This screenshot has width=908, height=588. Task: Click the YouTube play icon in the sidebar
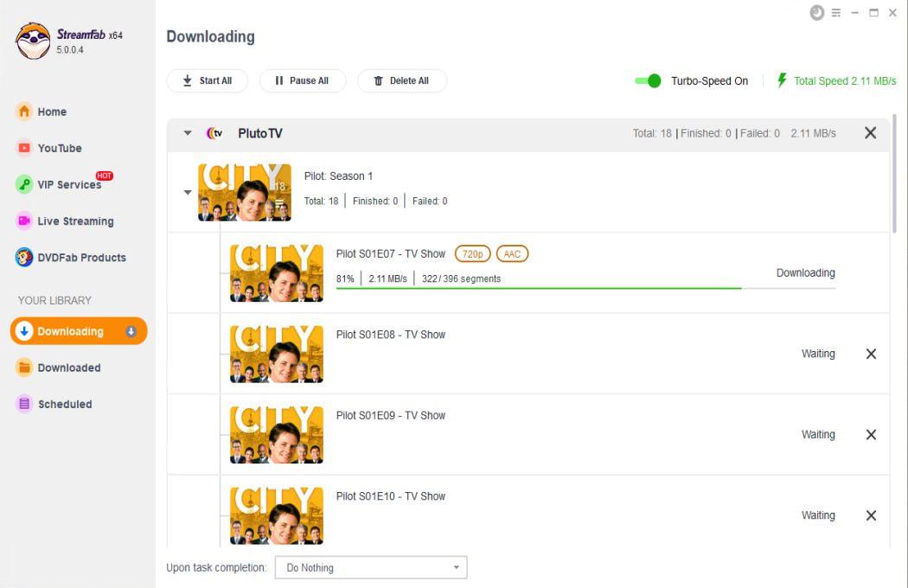[x=23, y=148]
